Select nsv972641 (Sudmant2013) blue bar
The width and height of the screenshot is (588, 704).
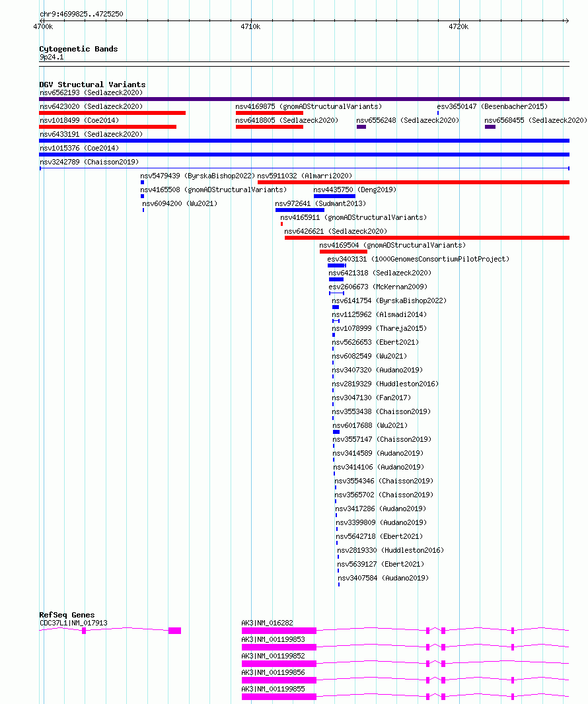[300, 210]
